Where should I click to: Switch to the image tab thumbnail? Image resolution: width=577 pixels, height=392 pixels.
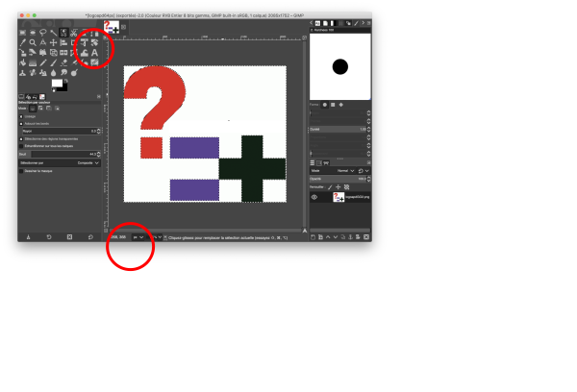tap(112, 26)
